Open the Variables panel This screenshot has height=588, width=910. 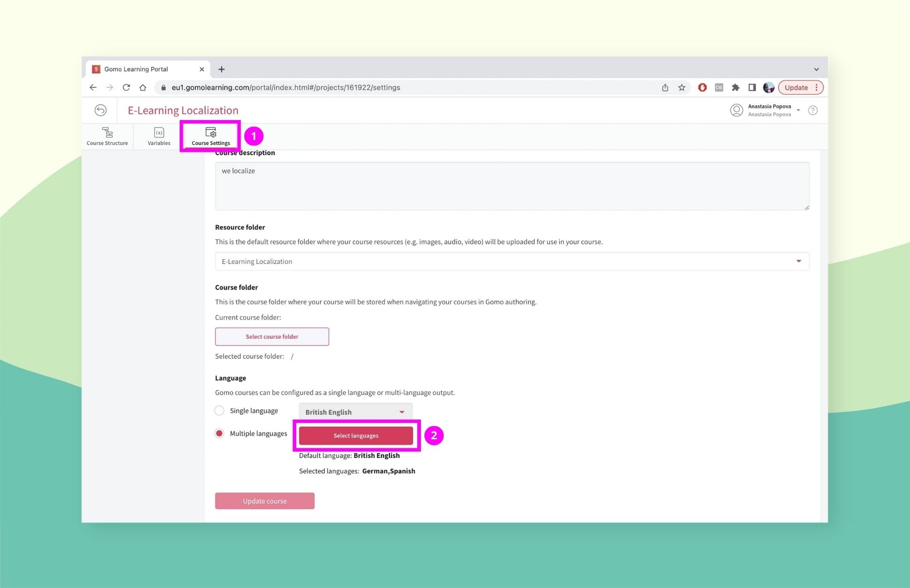(x=158, y=136)
